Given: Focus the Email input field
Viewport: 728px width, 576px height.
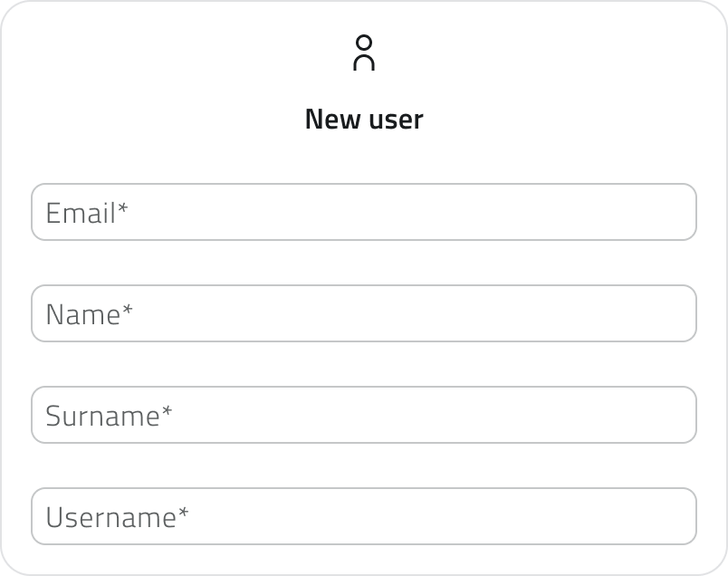Looking at the screenshot, I should click(362, 213).
